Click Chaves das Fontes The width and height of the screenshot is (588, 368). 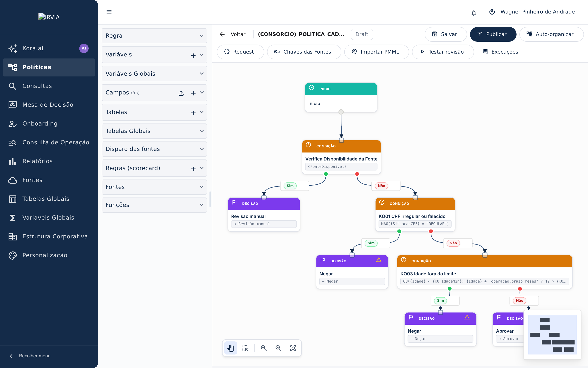click(x=304, y=52)
